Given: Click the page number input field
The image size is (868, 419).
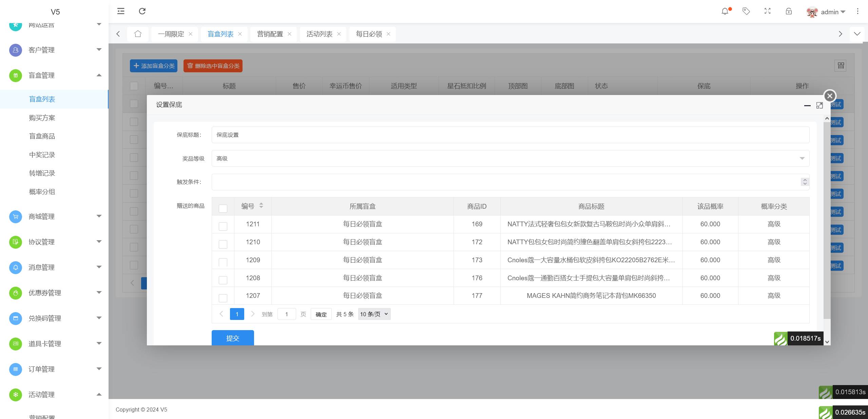Looking at the screenshot, I should (x=286, y=314).
